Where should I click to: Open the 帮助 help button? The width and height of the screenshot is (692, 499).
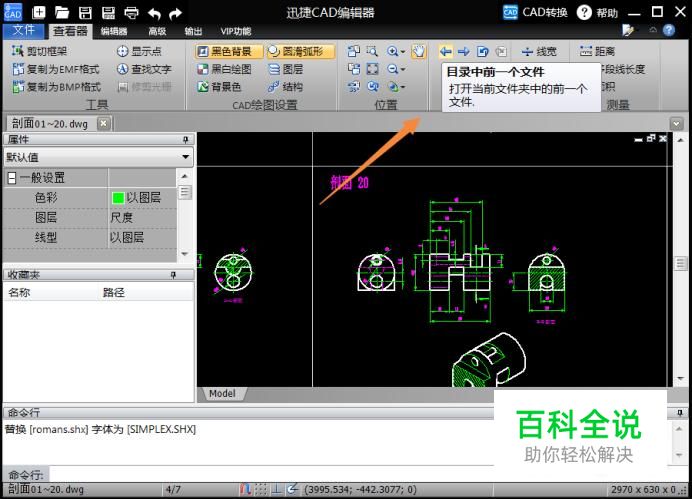[x=598, y=12]
